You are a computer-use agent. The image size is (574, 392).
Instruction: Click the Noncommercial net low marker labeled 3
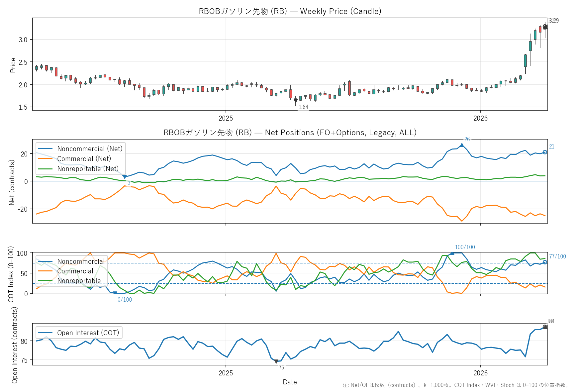[x=125, y=177]
